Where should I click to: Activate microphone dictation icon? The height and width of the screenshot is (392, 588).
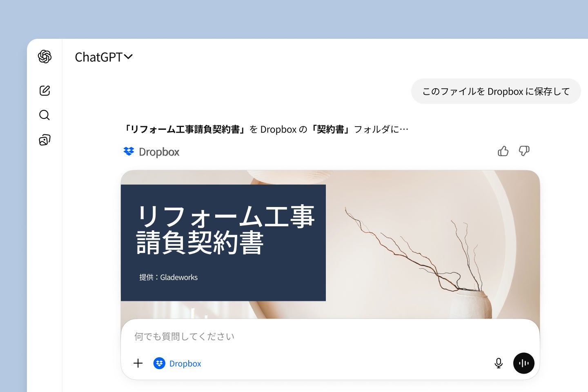tap(499, 363)
